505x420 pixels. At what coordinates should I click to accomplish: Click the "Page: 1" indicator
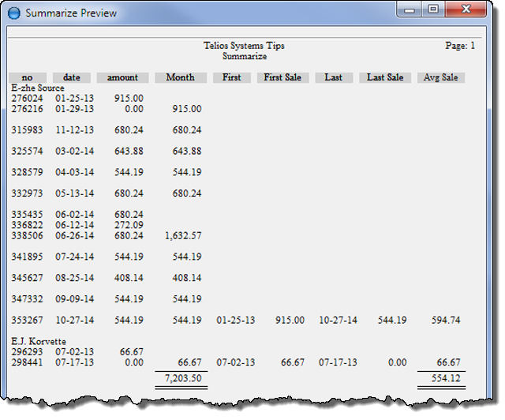click(x=460, y=46)
